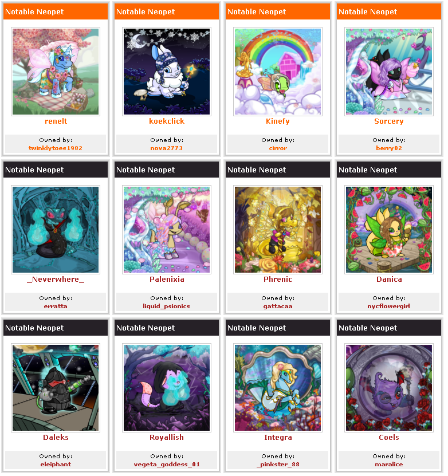Image resolution: width=448 pixels, height=476 pixels.
Task: Click Palenixia's pink candy portrait
Action: pyautogui.click(x=167, y=230)
